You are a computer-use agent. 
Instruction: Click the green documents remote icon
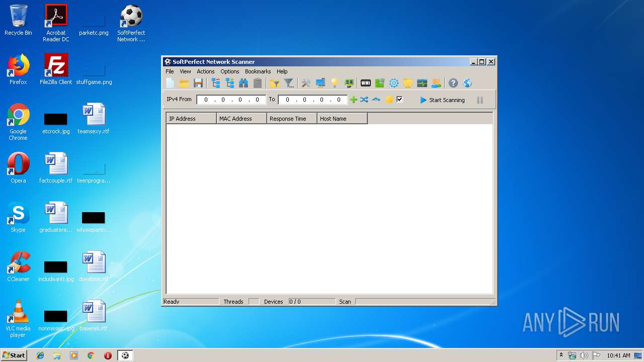380,83
